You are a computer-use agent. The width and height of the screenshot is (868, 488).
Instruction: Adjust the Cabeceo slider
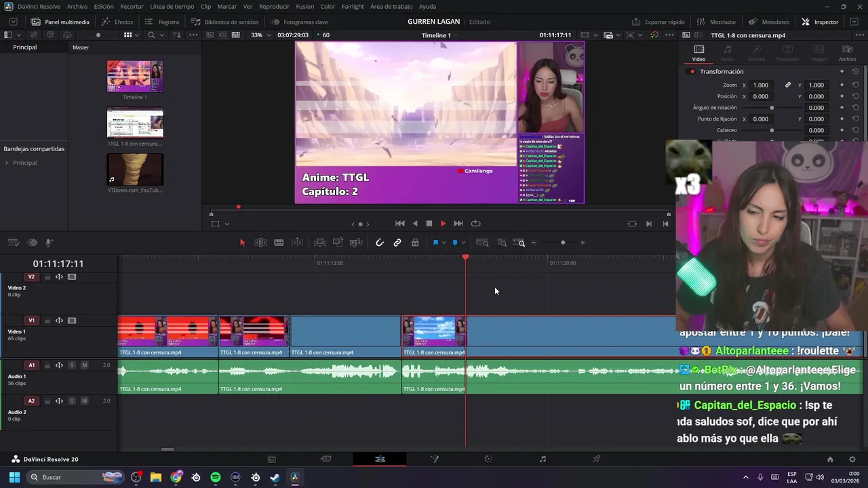[x=772, y=130]
